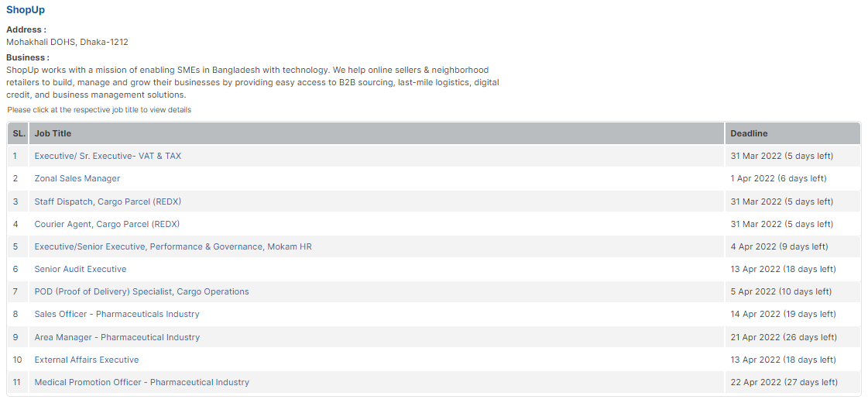
Task: Click serial number 6 cell
Action: click(x=19, y=269)
